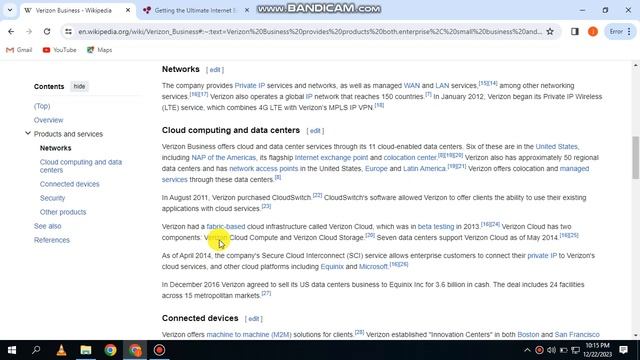This screenshot has height=360, width=640.
Task: Go back to the previous page
Action: (11, 31)
